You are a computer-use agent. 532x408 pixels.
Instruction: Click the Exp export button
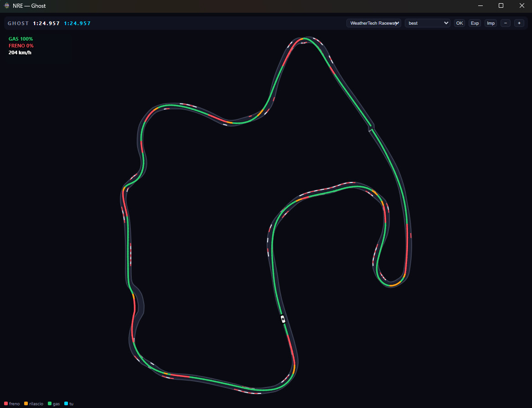click(x=475, y=23)
